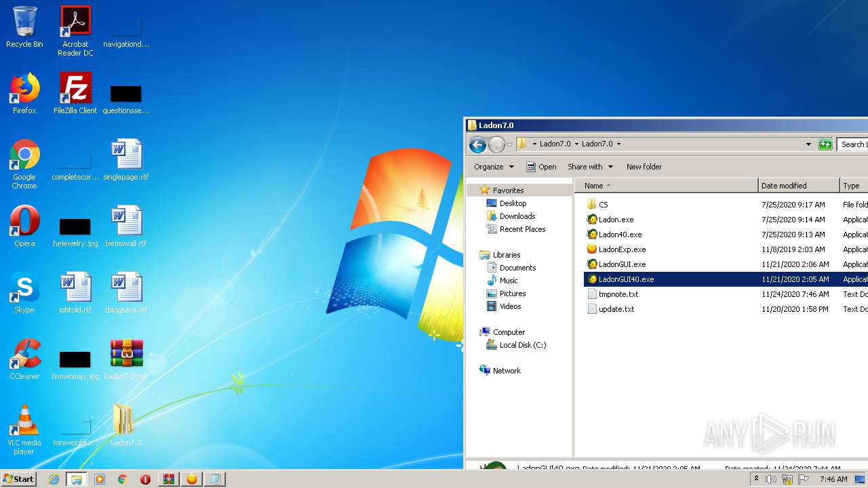Image resolution: width=868 pixels, height=488 pixels.
Task: Open CCleaner desktop shortcut
Action: [24, 359]
